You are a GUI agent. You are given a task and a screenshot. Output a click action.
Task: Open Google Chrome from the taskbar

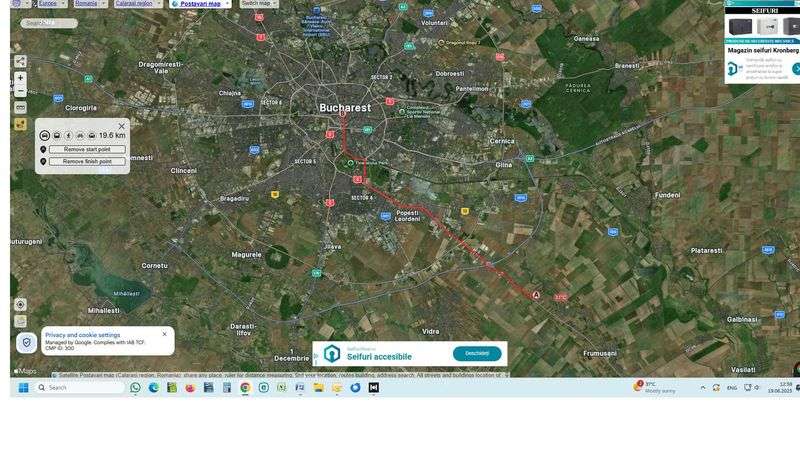[x=245, y=388]
